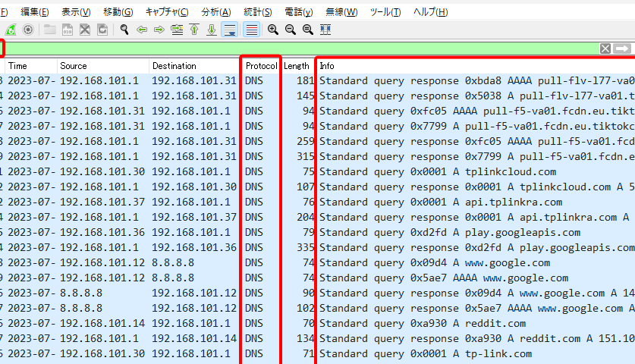The width and height of the screenshot is (635, 364).
Task: Click source 192.168.101.37 cell
Action: click(102, 202)
